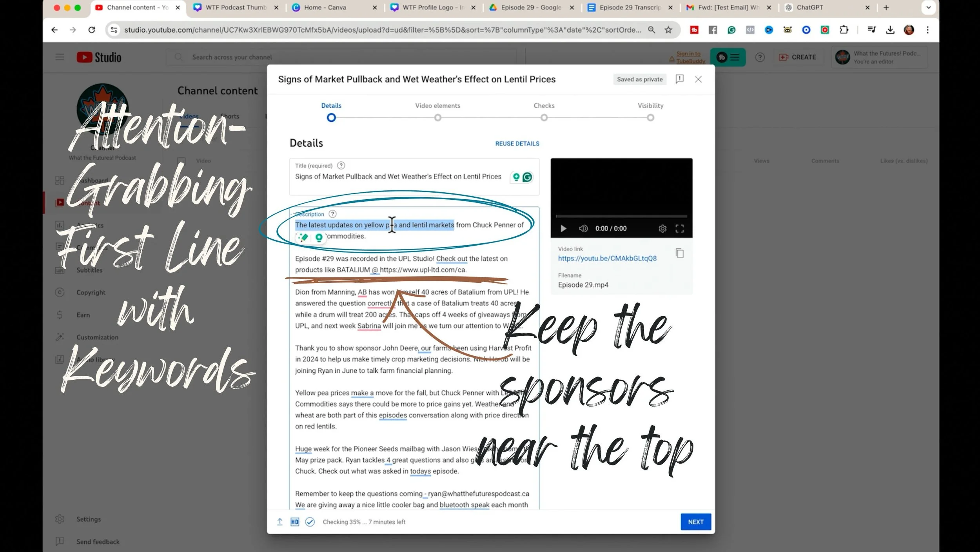
Task: Reload the browser page
Action: coord(91,30)
